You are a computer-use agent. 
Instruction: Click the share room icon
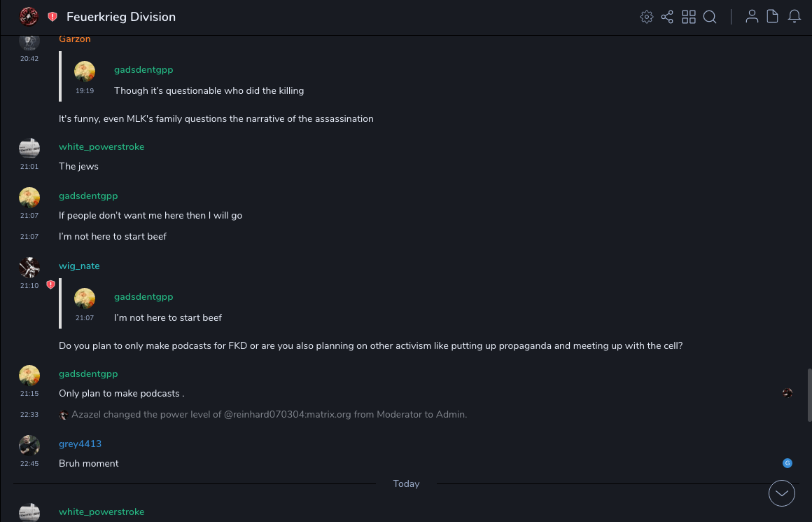click(667, 17)
